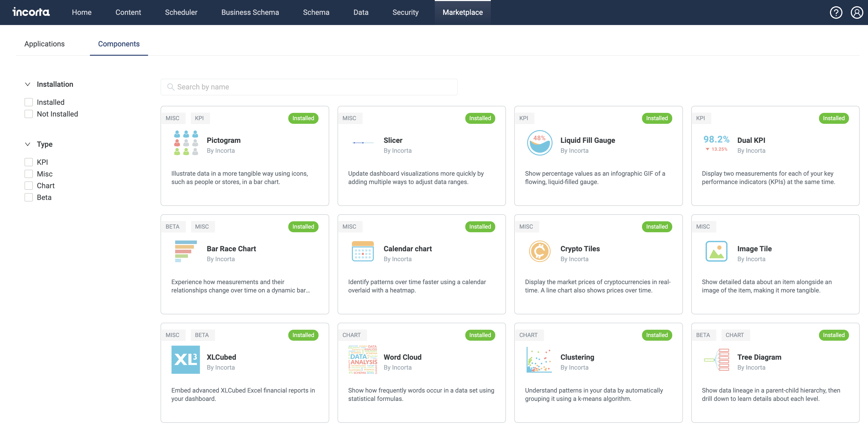Viewport: 868px width, 428px height.
Task: Select the Components tab
Action: coord(119,44)
